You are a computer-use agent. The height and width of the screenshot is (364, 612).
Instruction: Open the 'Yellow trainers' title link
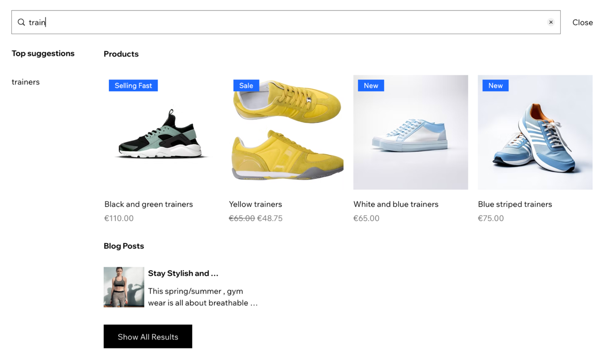(255, 204)
